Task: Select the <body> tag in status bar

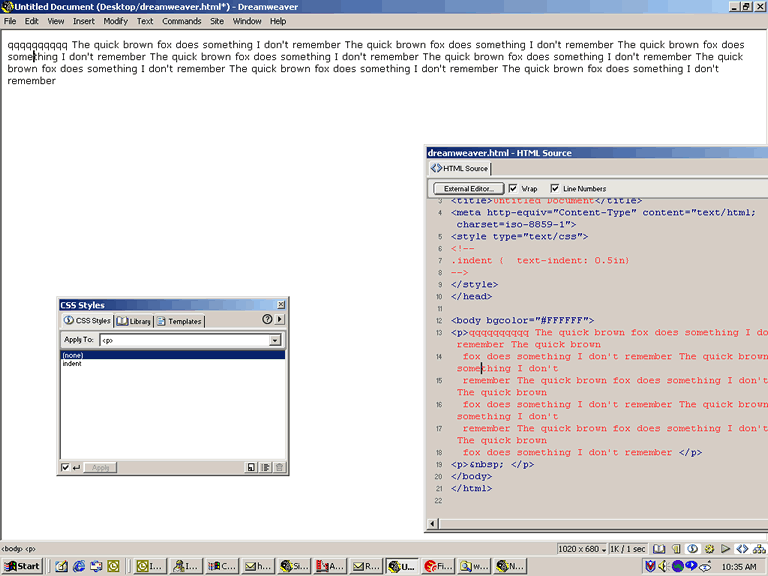Action: tap(12, 549)
